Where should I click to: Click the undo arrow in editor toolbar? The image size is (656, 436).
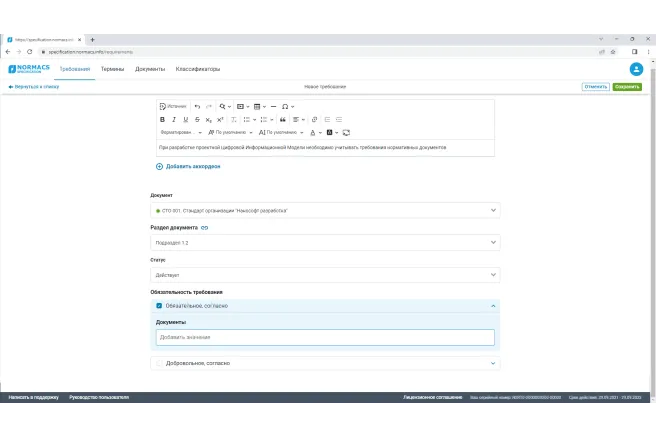[197, 106]
